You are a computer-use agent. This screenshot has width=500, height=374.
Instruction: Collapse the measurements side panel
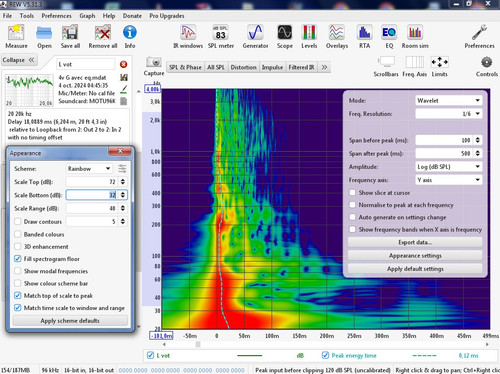pyautogui.click(x=19, y=60)
